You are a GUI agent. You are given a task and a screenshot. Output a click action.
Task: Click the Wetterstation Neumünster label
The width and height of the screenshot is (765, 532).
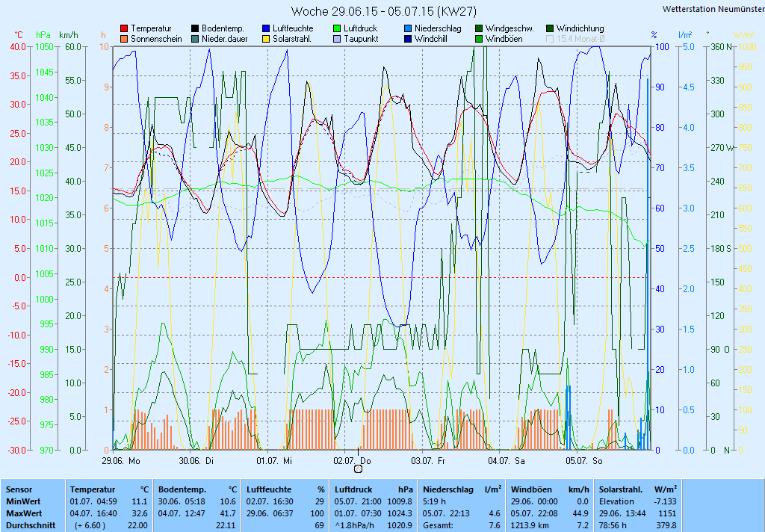[x=713, y=9]
